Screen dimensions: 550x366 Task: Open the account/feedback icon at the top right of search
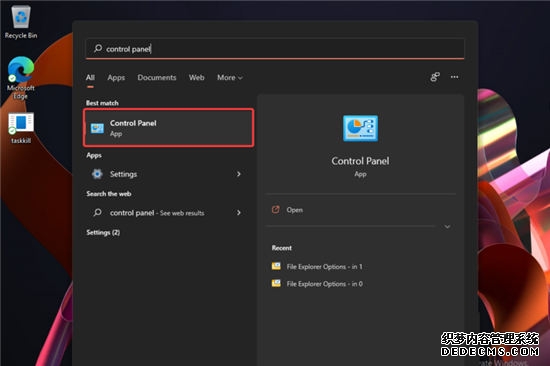point(435,77)
